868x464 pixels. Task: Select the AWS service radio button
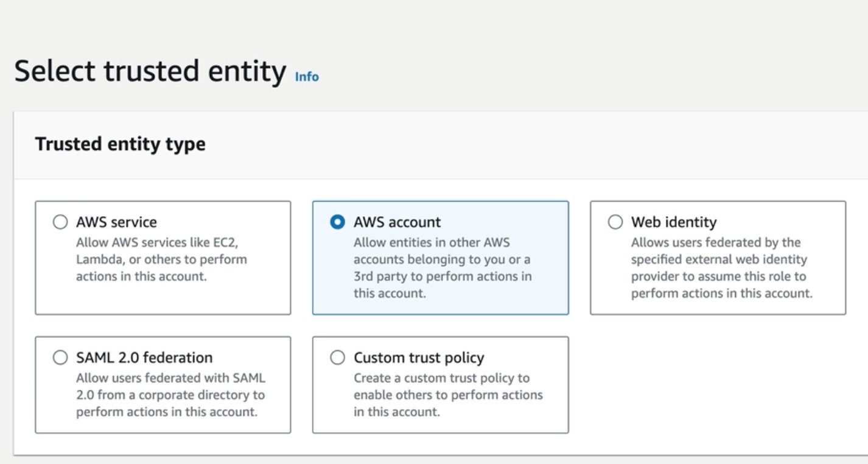tap(60, 222)
